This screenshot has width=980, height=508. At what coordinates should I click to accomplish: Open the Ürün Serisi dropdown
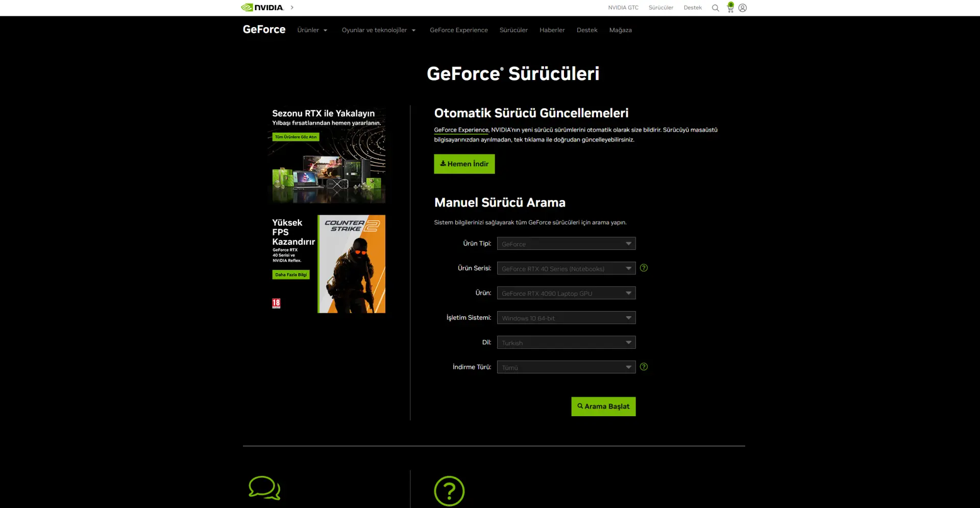pos(566,268)
